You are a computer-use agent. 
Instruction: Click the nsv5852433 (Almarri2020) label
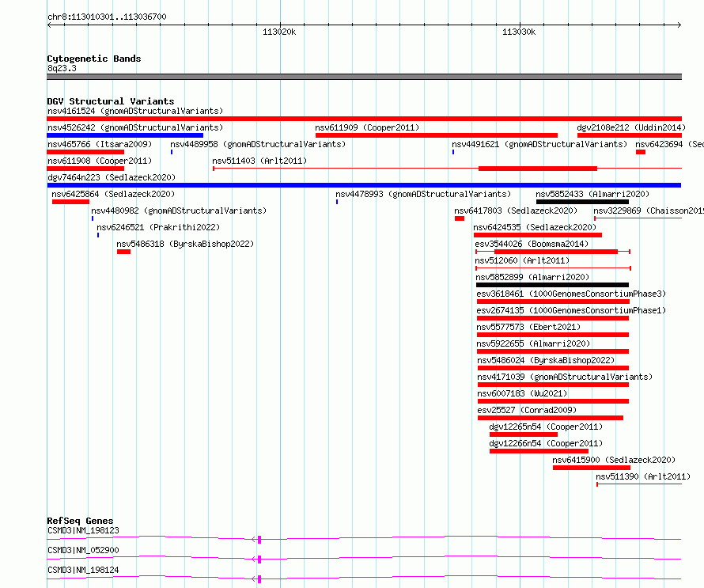[592, 194]
